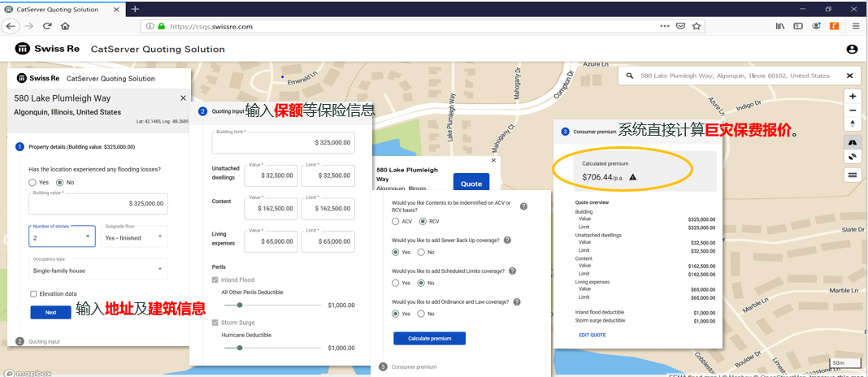868x377 pixels.
Task: Open the page actions three-dot menu
Action: [x=665, y=26]
